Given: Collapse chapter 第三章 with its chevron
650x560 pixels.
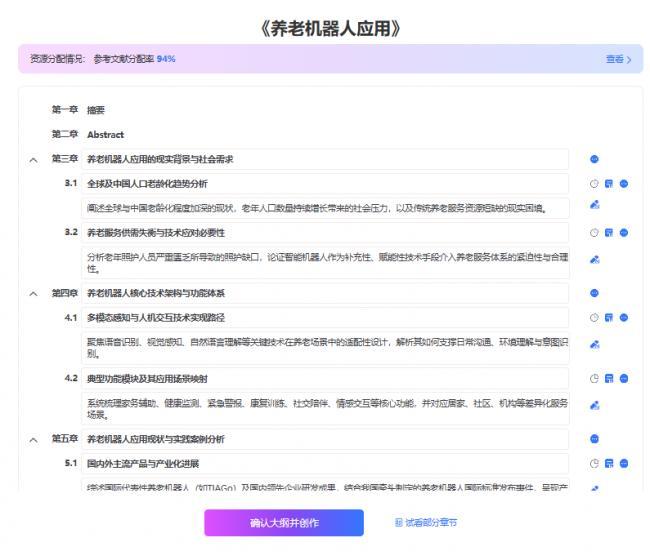Looking at the screenshot, I should click(33, 160).
